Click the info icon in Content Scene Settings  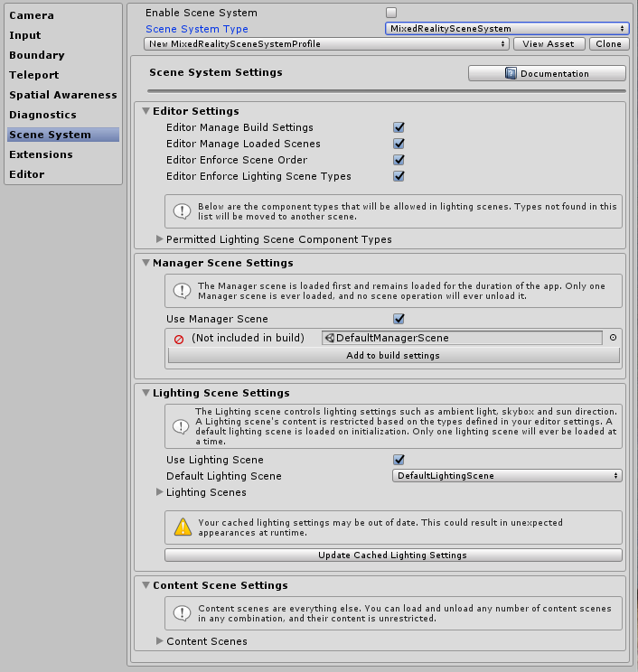(183, 614)
